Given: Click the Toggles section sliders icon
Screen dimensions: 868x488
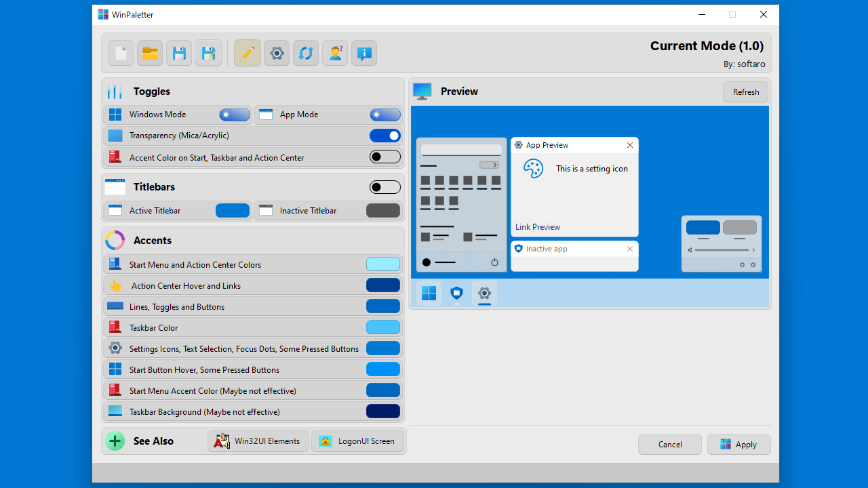Looking at the screenshot, I should [x=115, y=91].
